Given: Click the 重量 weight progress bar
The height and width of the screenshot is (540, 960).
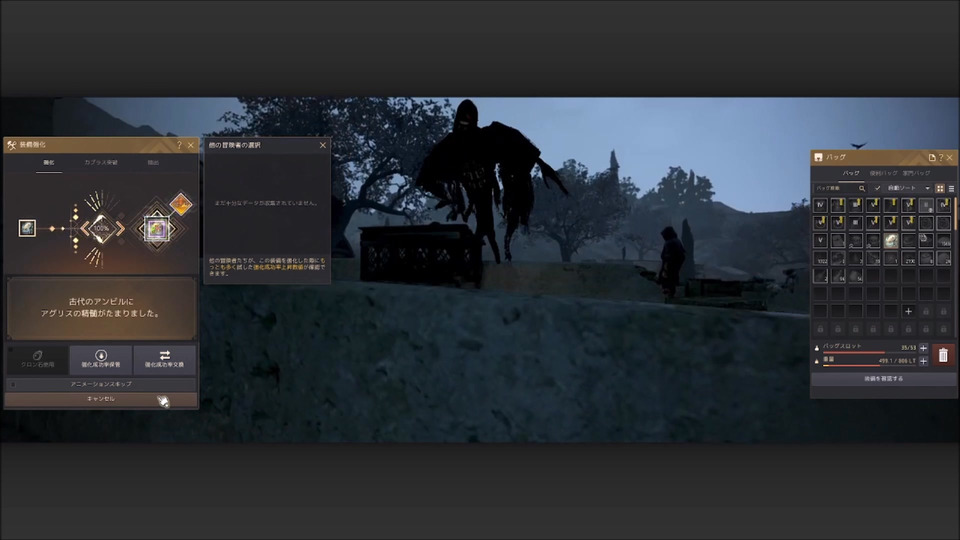Looking at the screenshot, I should 869,366.
